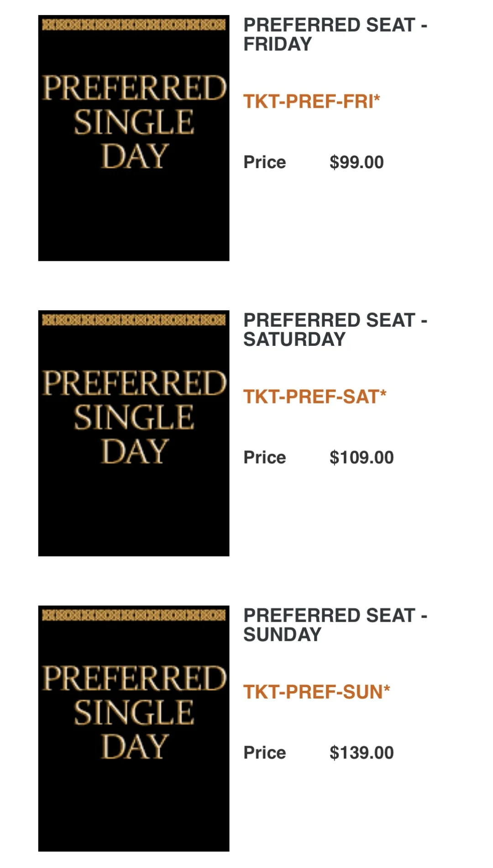Image resolution: width=493 pixels, height=868 pixels.
Task: Select the $139.00 Sunday price
Action: click(x=362, y=752)
